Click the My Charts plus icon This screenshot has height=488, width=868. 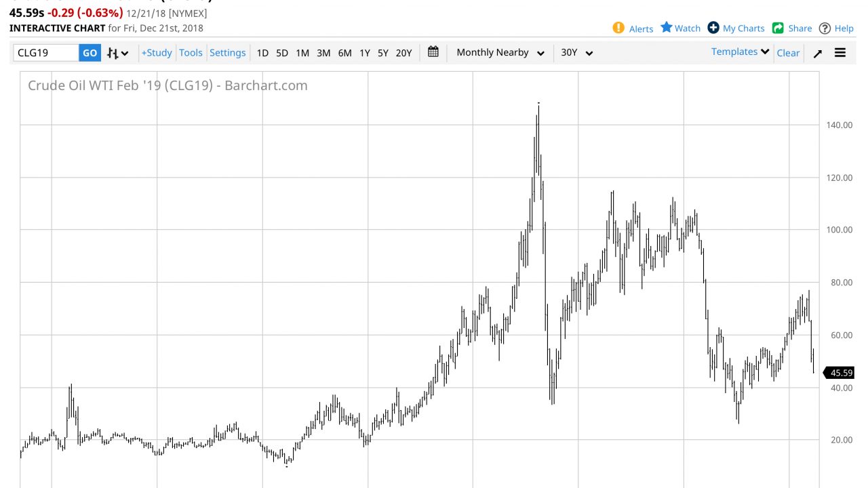pos(713,28)
